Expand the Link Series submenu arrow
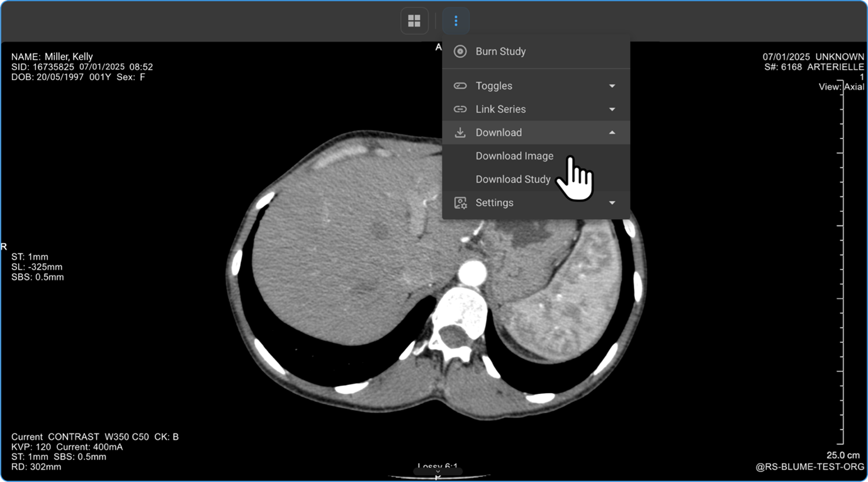 click(x=612, y=109)
